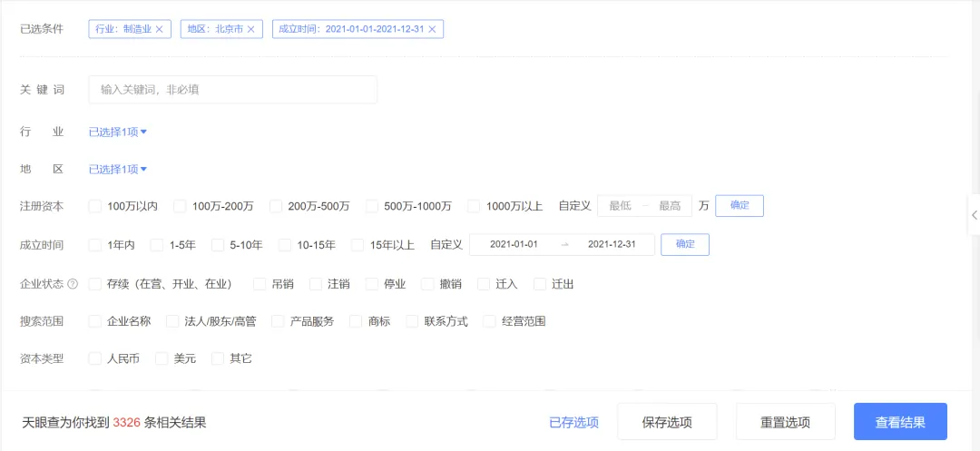Click the 保存选项 button
980x451 pixels.
click(667, 422)
